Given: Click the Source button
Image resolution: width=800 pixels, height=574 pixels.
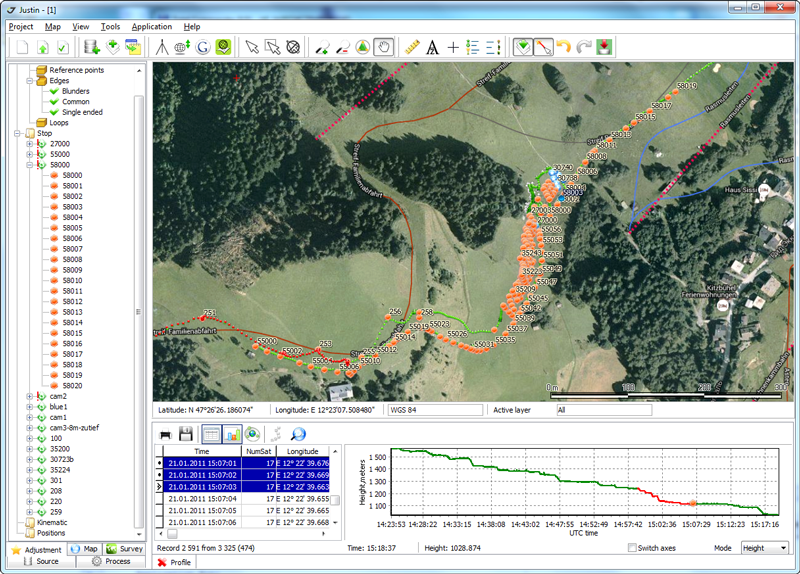Looking at the screenshot, I should click(42, 561).
